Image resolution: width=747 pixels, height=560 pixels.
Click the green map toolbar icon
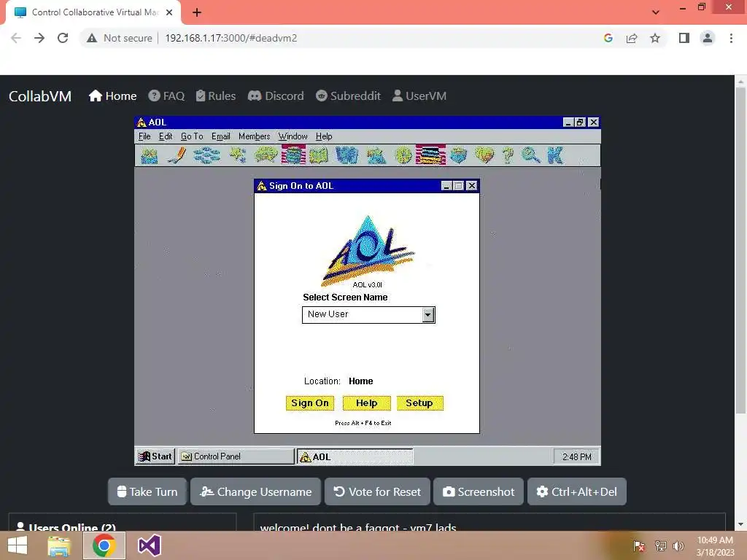[319, 156]
